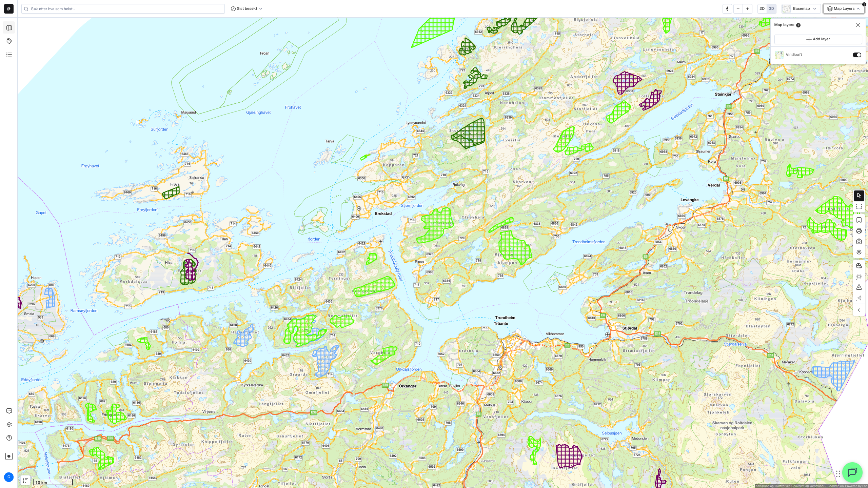
Task: Click the Selbusjøen lake label
Action: (612, 433)
